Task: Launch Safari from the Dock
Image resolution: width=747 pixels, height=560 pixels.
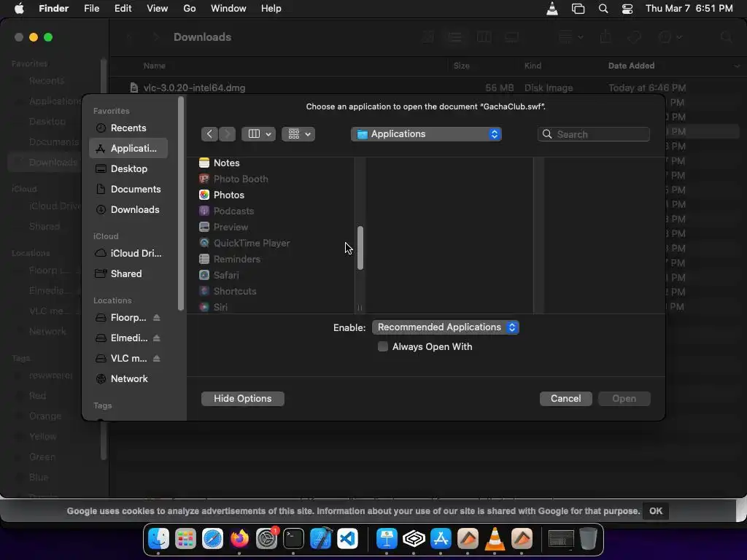Action: [212, 539]
